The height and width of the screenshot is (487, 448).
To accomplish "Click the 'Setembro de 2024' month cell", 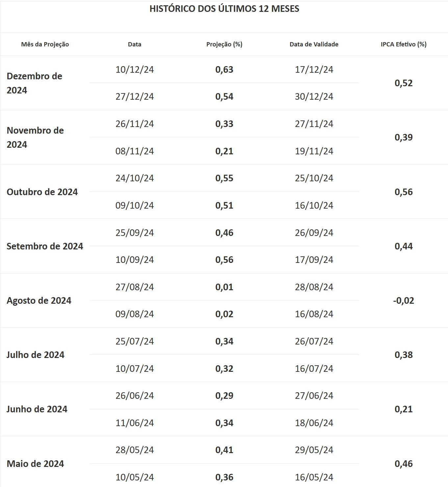I will click(45, 246).
